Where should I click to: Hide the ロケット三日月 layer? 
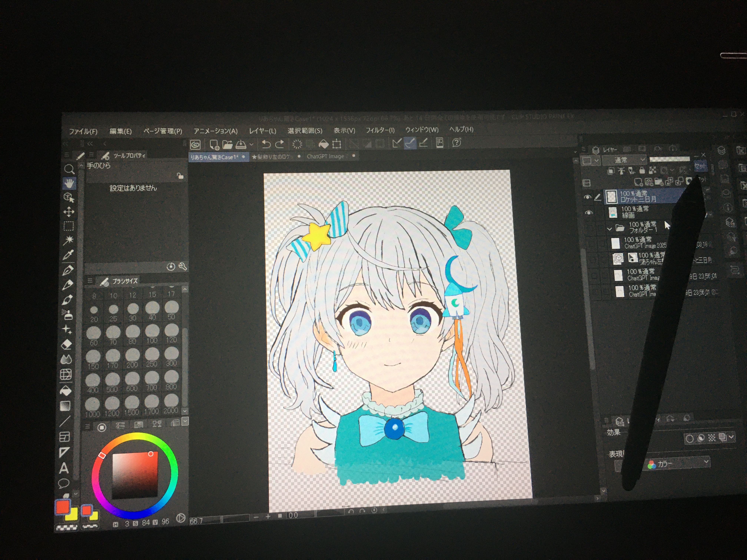click(x=588, y=197)
